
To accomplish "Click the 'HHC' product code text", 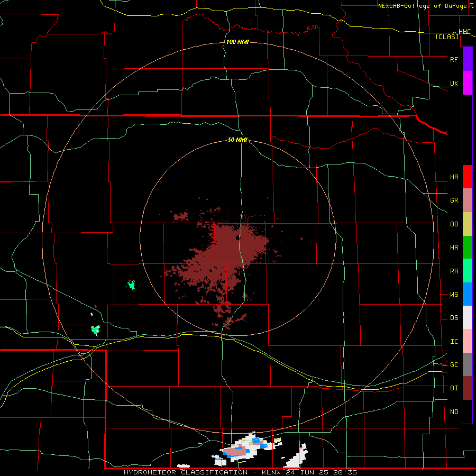I will point(464,32).
